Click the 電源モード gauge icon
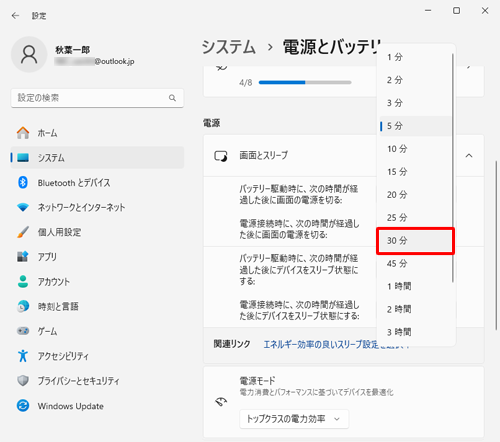 pos(221,402)
